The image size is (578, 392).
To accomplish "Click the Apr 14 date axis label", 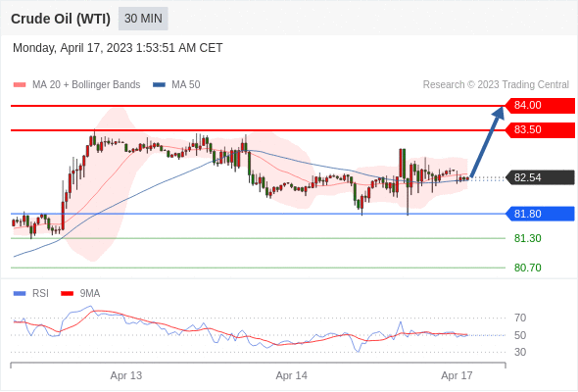I will point(292,375).
